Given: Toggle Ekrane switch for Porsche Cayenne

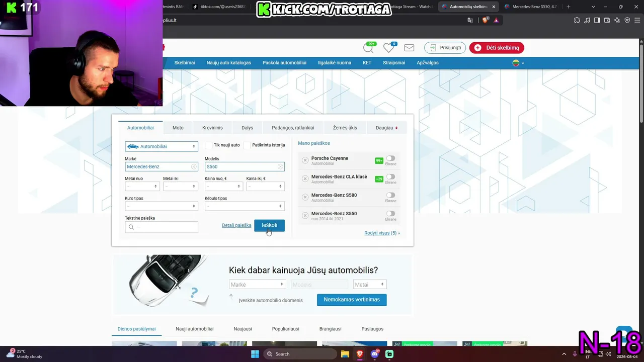Looking at the screenshot, I should 390,158.
